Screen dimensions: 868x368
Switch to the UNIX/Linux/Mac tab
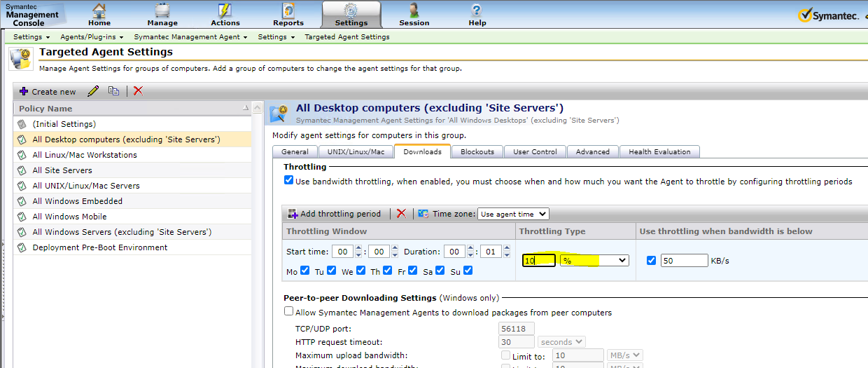(356, 151)
